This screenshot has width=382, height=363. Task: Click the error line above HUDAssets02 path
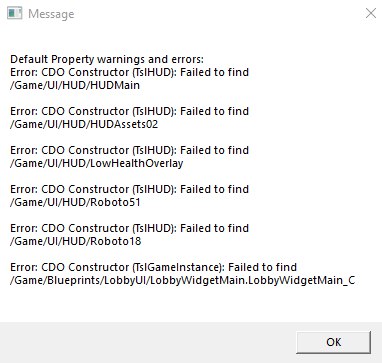pyautogui.click(x=129, y=111)
